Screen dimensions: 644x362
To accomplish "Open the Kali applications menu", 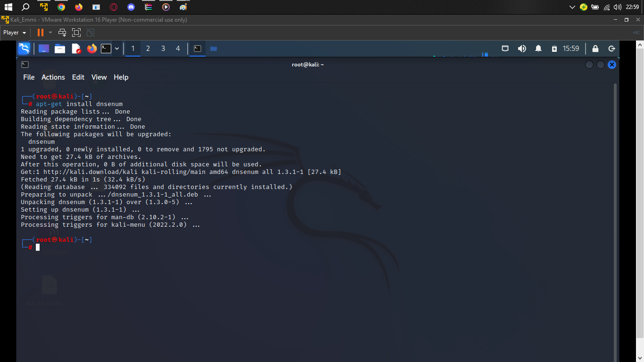I will [x=24, y=49].
